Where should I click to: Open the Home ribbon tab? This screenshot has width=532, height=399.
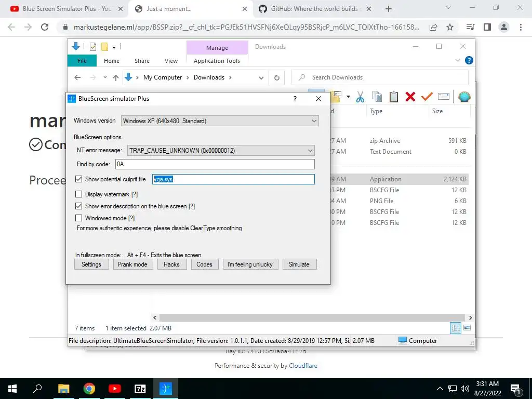coord(112,61)
